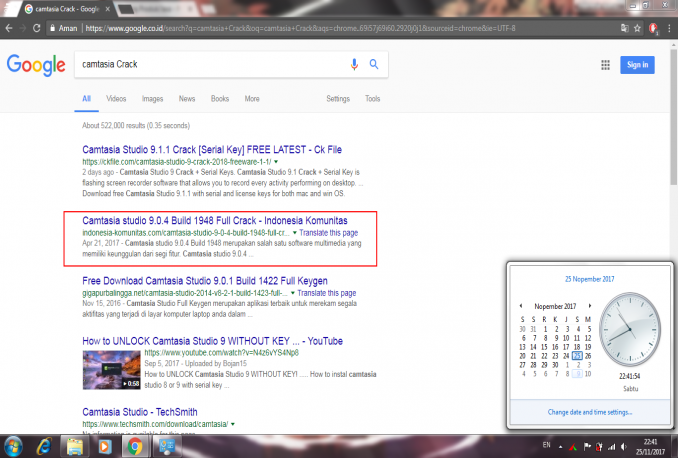The height and width of the screenshot is (458, 678).
Task: Open Change date and time settings link
Action: (x=590, y=412)
